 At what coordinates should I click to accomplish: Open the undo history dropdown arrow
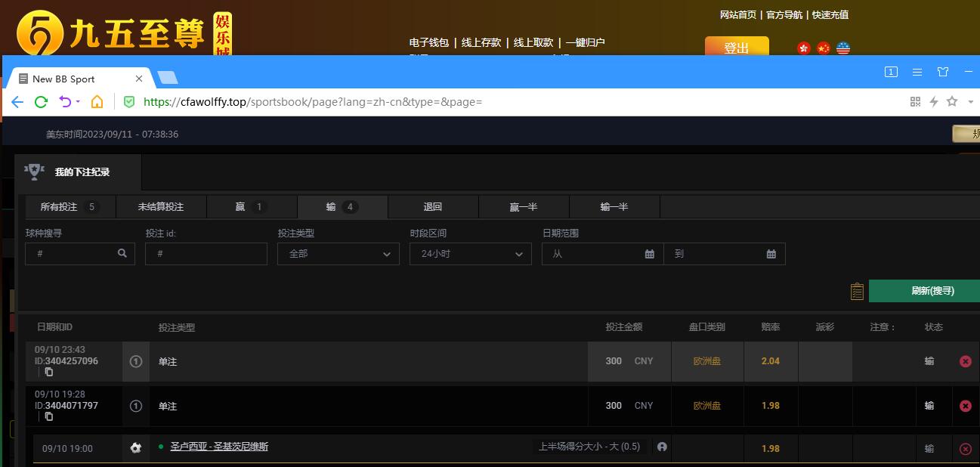(78, 102)
